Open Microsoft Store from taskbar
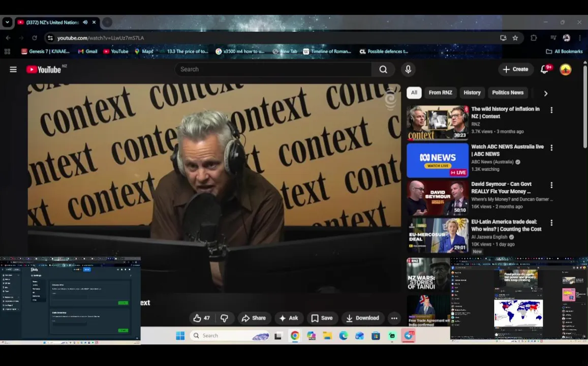 376,335
